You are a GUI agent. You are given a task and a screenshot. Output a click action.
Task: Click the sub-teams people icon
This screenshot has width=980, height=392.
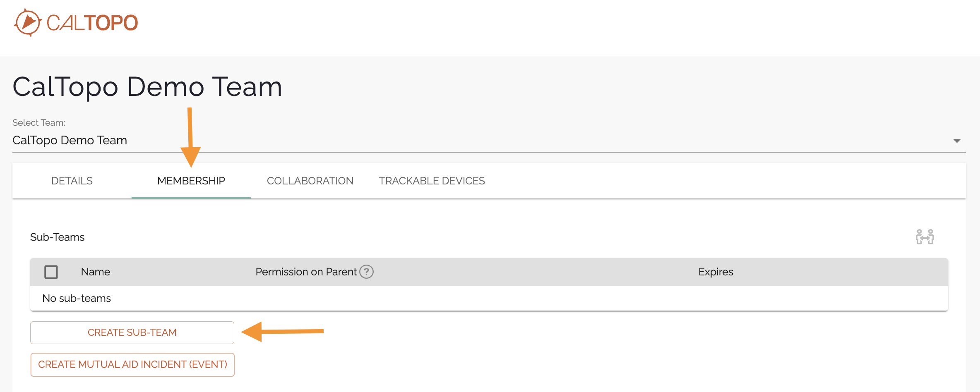tap(925, 237)
